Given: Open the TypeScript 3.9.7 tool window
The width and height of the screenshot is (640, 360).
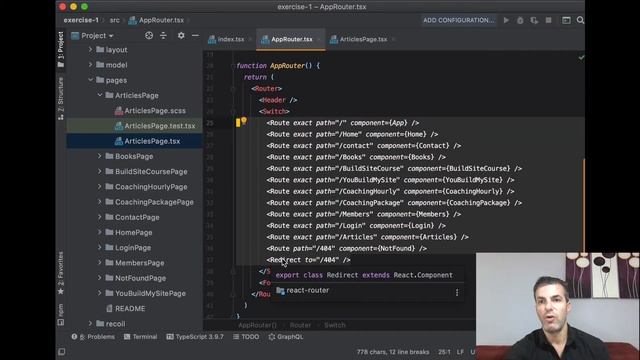Looking at the screenshot, I should (x=195, y=337).
